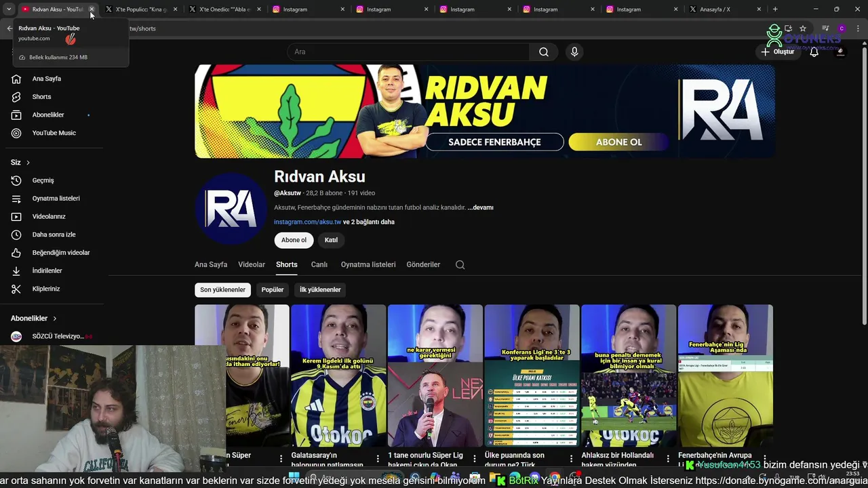Click the Katıl join button

331,240
